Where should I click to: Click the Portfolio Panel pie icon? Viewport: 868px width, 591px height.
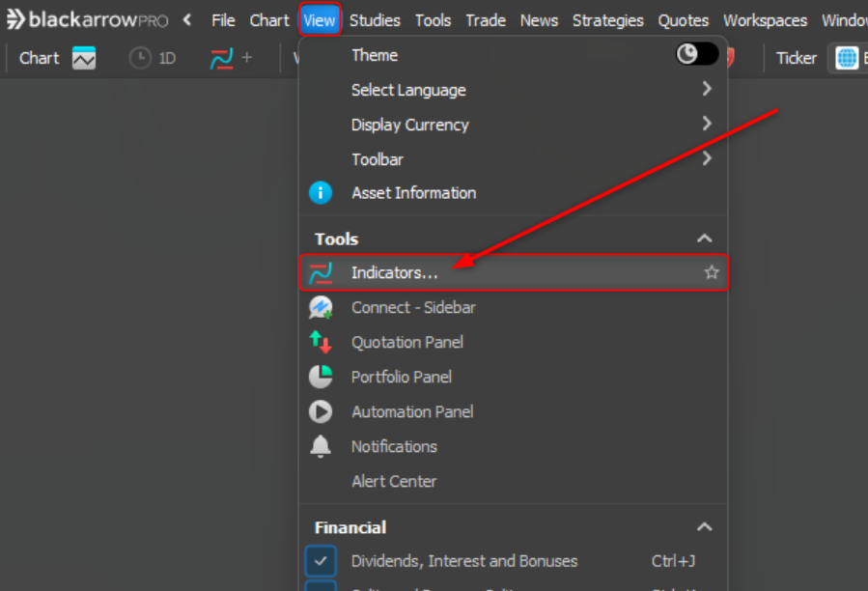[321, 377]
